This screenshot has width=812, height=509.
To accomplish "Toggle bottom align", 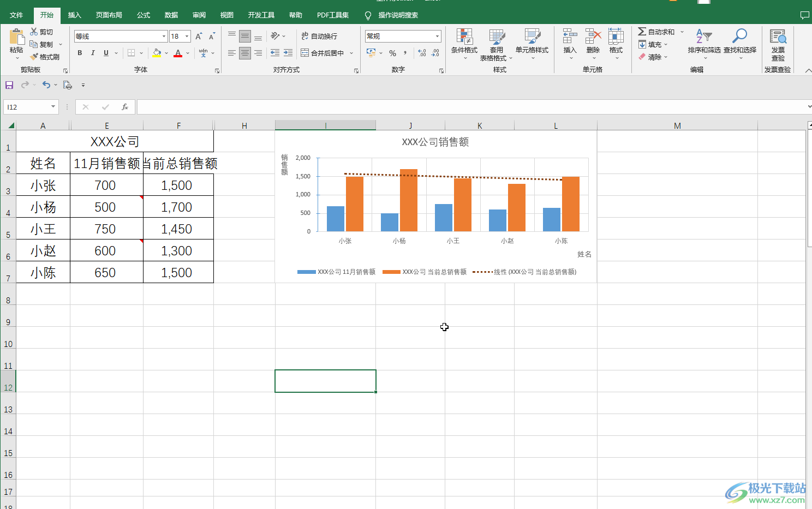I will coord(258,36).
